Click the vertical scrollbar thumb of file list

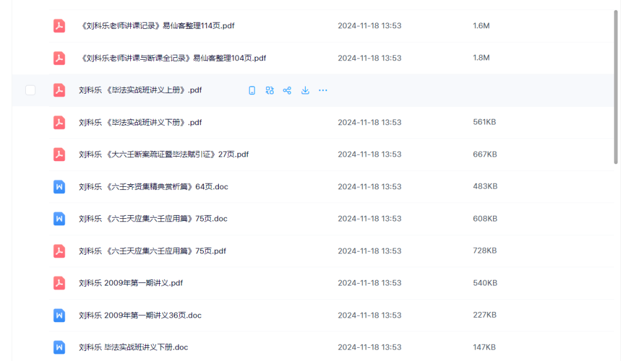(616, 87)
